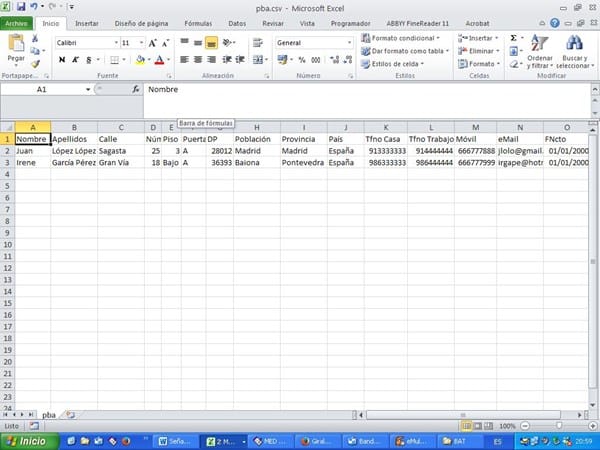Apply the fill color bucket icon
Viewport: 600px width, 450px height.
[x=140, y=60]
